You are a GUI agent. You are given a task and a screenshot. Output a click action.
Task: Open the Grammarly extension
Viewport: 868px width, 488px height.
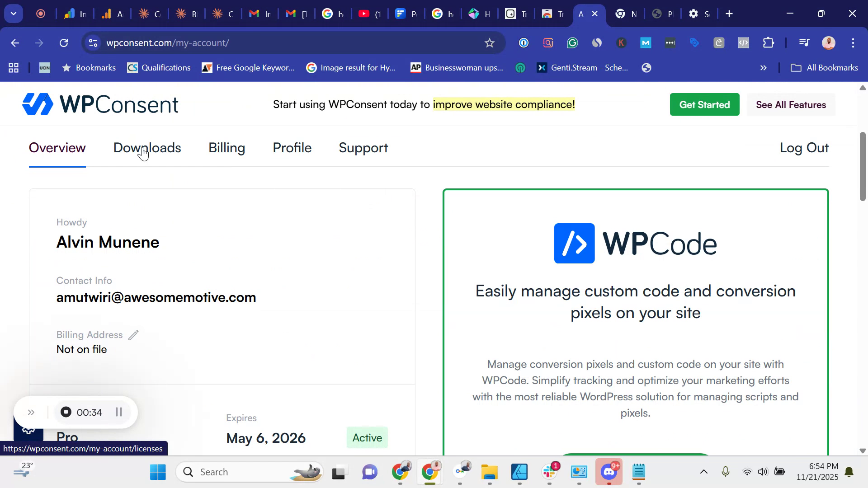pos(572,43)
